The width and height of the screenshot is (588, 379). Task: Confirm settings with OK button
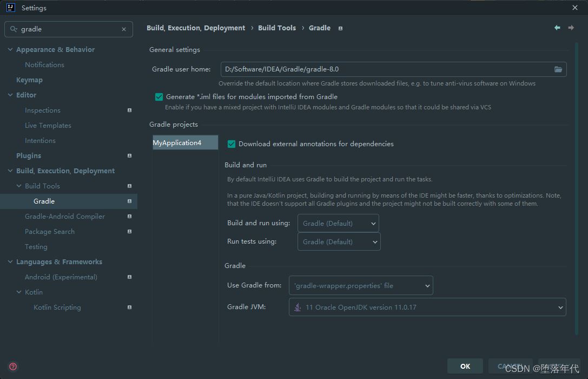pos(465,366)
